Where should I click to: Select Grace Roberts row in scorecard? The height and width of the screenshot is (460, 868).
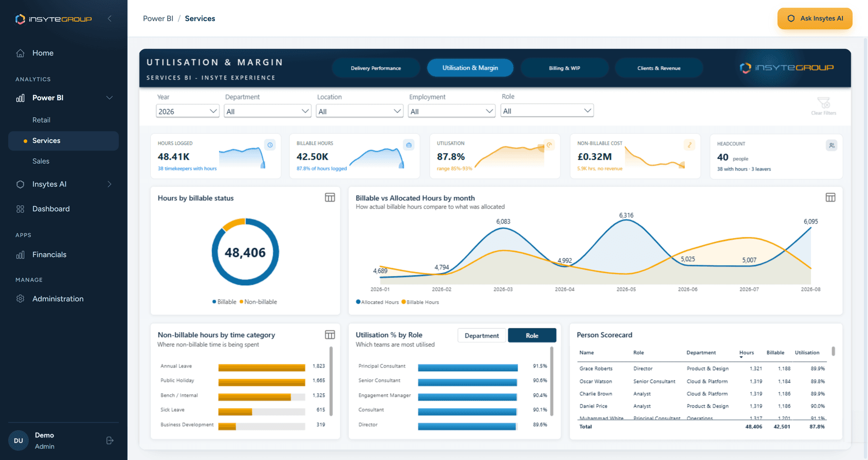coord(702,369)
